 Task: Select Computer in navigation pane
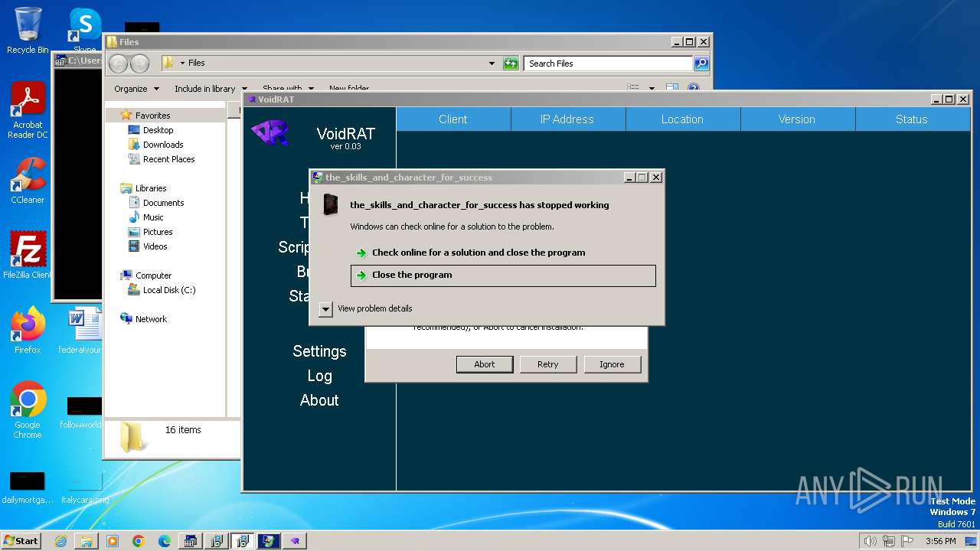pyautogui.click(x=153, y=275)
